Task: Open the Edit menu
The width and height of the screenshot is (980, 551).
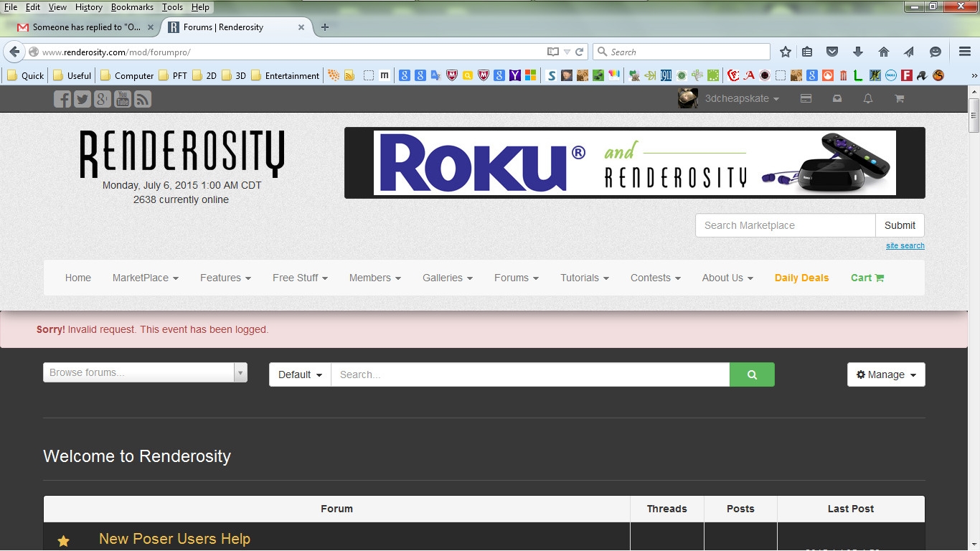Action: tap(33, 7)
